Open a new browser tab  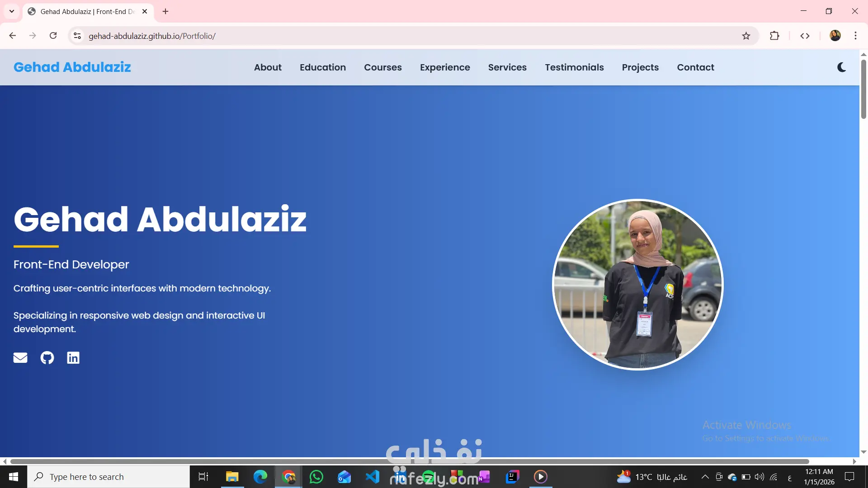[165, 11]
